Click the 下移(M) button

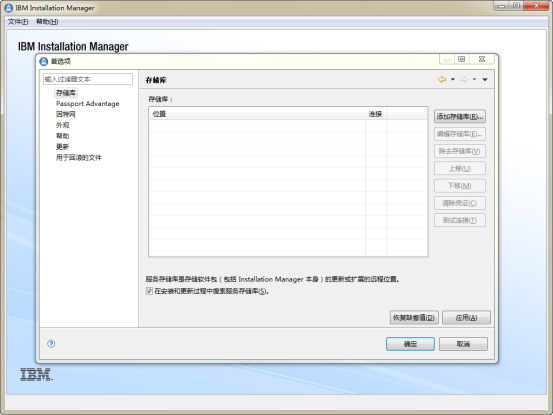tap(460, 185)
